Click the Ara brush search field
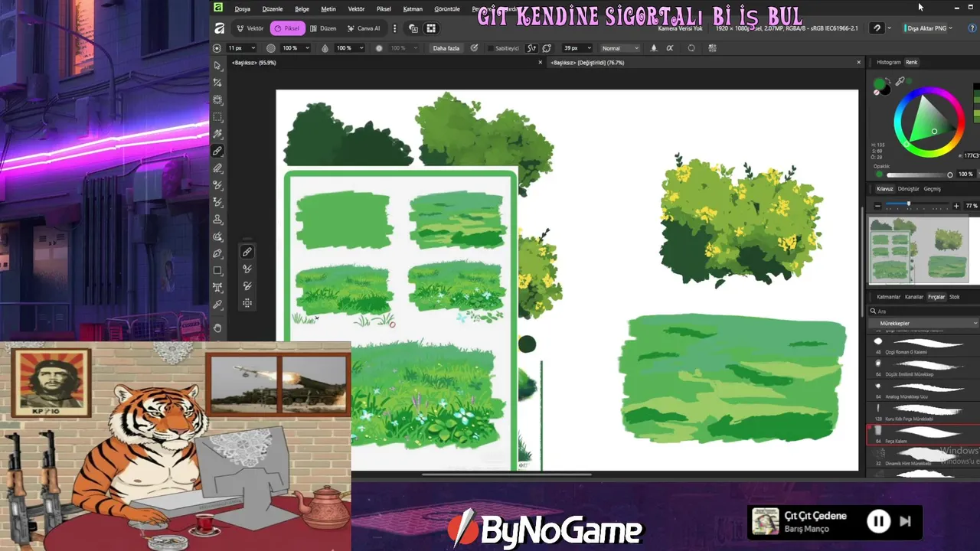Image resolution: width=980 pixels, height=551 pixels. [x=923, y=311]
